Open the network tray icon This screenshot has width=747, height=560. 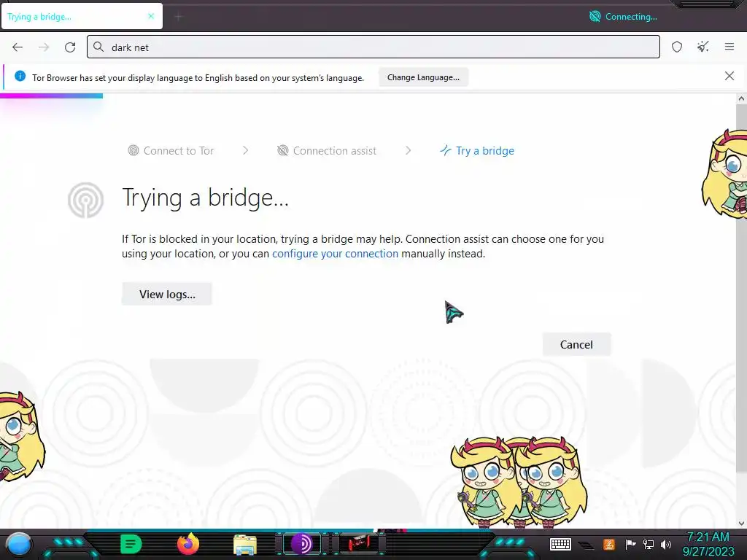point(649,544)
